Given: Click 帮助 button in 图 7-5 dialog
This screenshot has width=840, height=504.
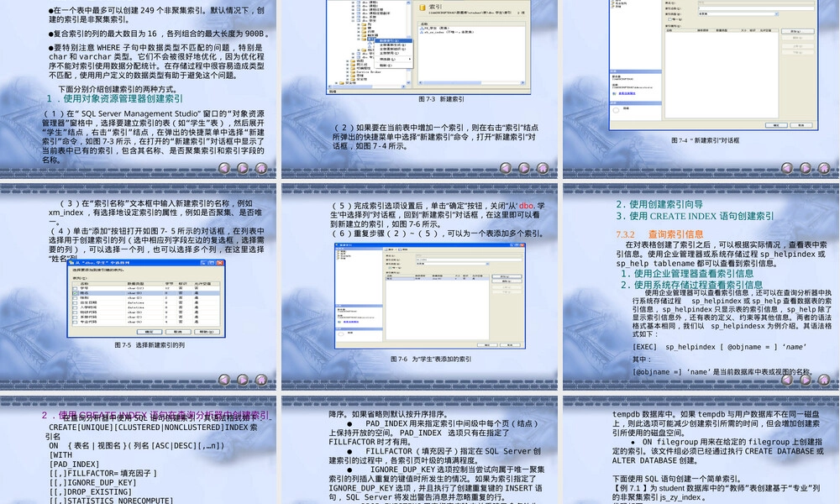Looking at the screenshot, I should pos(207,332).
